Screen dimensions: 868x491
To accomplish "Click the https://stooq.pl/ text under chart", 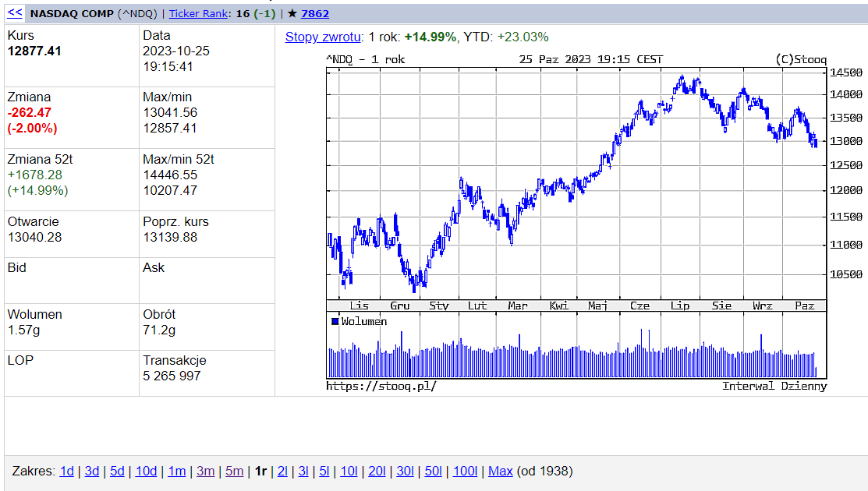I will pos(381,386).
